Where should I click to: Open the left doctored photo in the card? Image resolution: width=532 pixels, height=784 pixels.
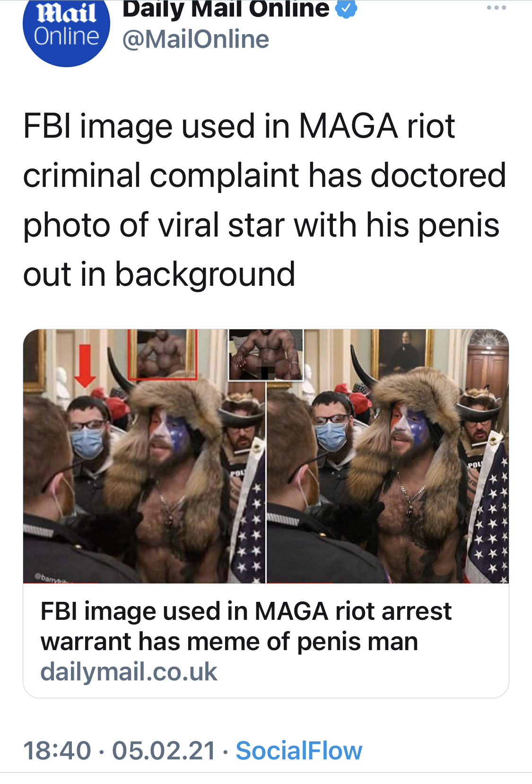coord(144,457)
